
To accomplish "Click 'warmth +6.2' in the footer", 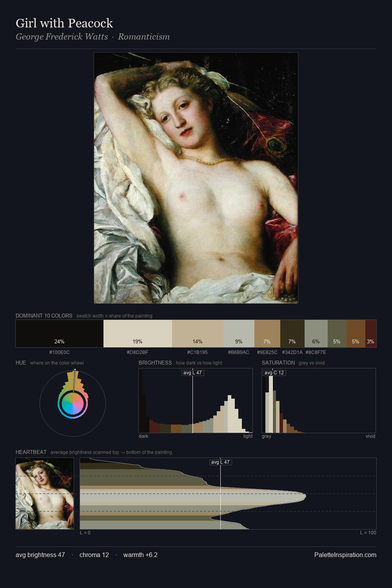I will pos(140,555).
